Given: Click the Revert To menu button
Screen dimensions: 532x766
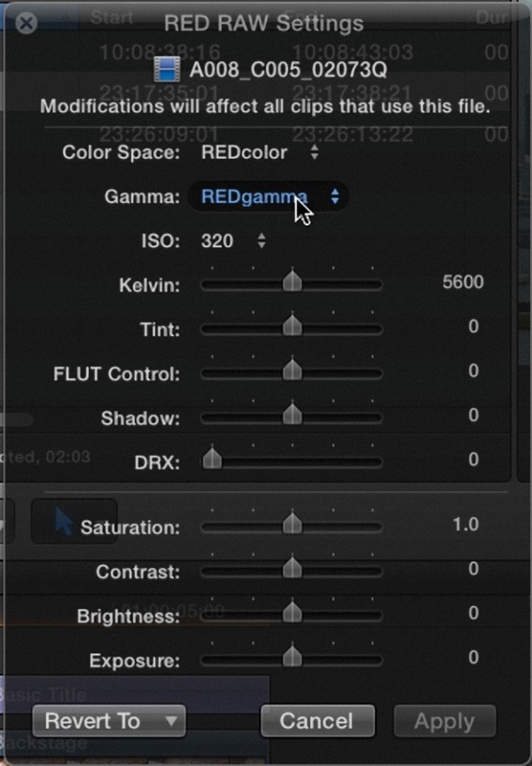Looking at the screenshot, I should click(109, 721).
